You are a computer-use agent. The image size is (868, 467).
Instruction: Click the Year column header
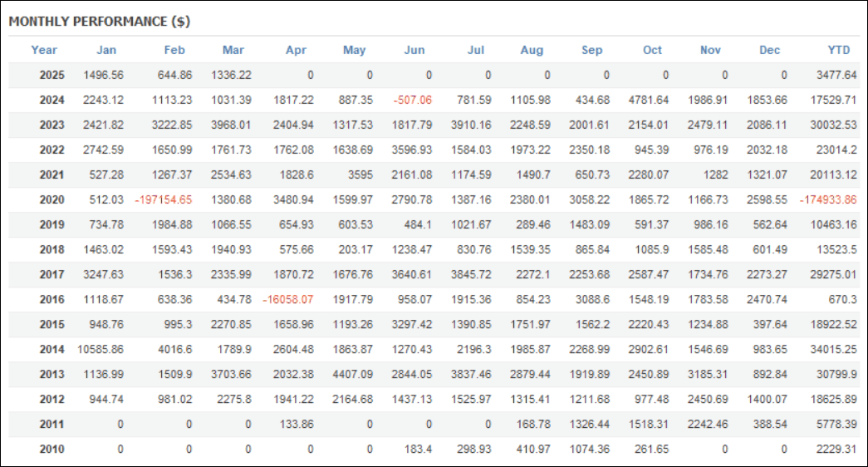coord(44,50)
